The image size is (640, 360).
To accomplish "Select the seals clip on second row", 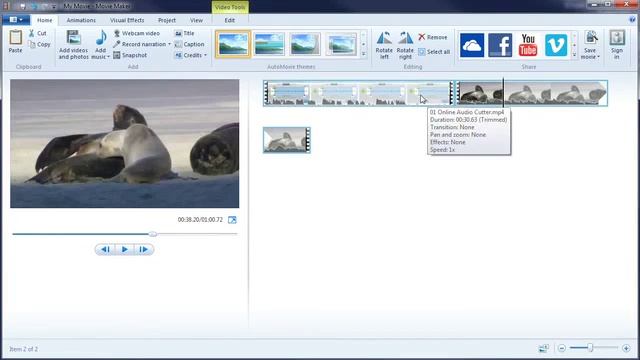I will tap(287, 140).
